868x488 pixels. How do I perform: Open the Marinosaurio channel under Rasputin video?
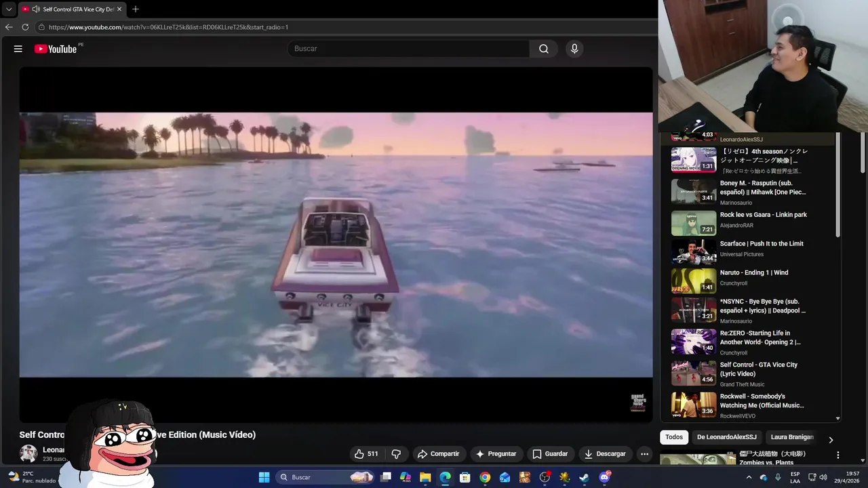[x=736, y=203]
